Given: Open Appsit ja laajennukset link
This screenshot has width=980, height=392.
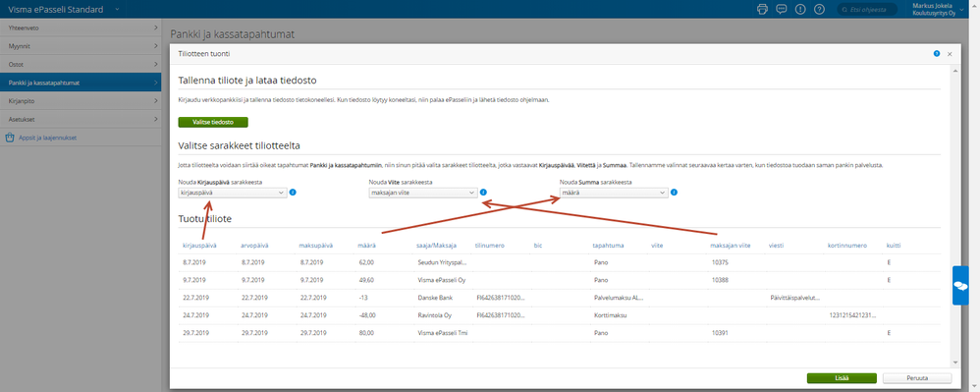Looking at the screenshot, I should point(47,138).
